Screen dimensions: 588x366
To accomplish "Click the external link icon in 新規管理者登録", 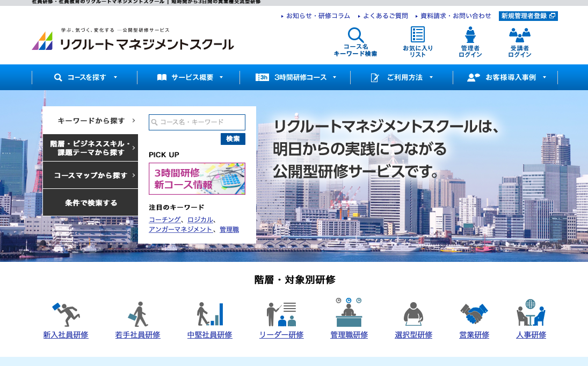I will pyautogui.click(x=552, y=16).
